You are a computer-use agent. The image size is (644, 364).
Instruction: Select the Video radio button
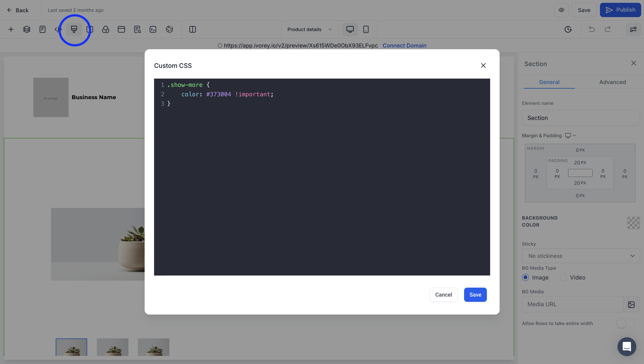(x=563, y=278)
